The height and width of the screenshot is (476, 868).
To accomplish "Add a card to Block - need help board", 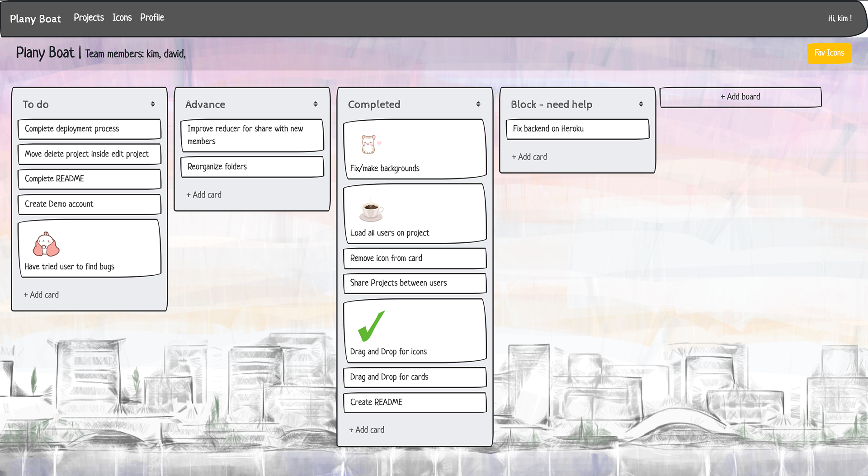I will coord(529,157).
